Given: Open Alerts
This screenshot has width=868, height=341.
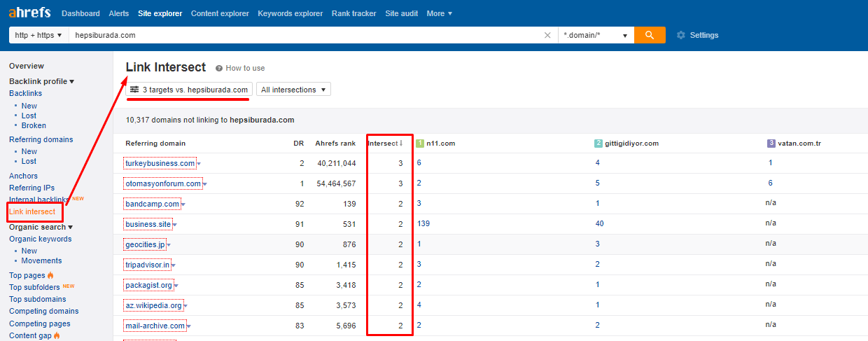Looking at the screenshot, I should [119, 13].
